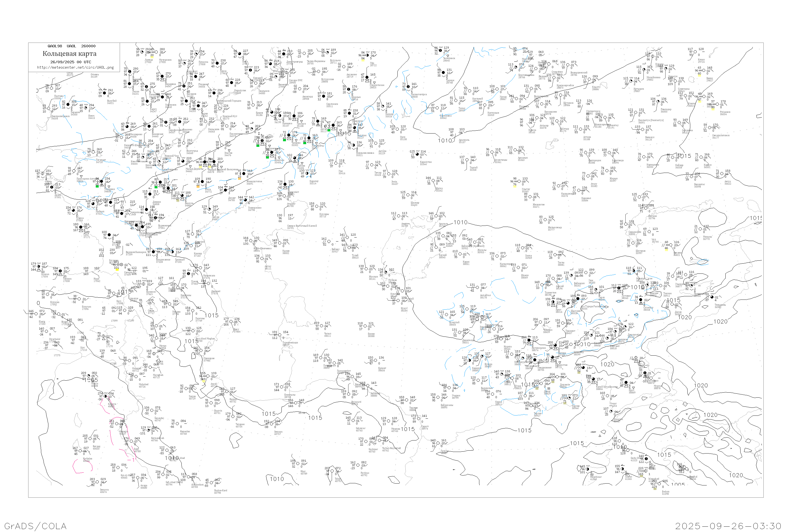Click the 2025-09-26-03:30 timestamp at bottom right
Screen dimensions: 798x532
click(728, 526)
